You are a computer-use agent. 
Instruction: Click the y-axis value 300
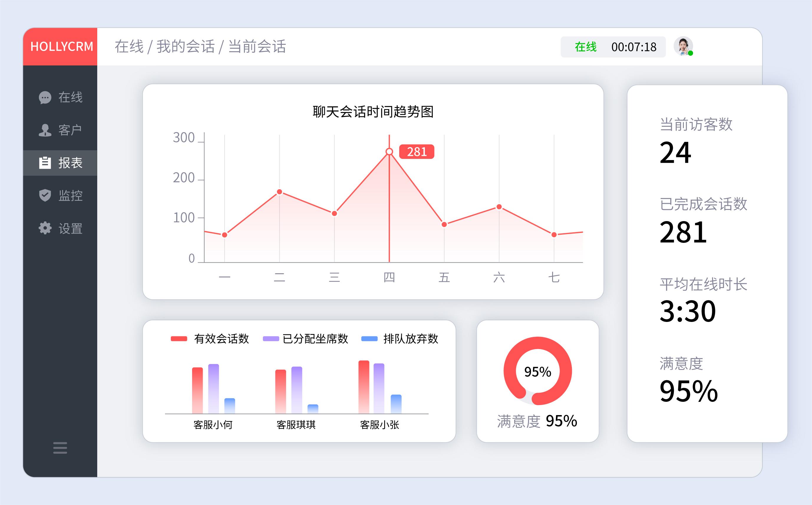[x=184, y=138]
